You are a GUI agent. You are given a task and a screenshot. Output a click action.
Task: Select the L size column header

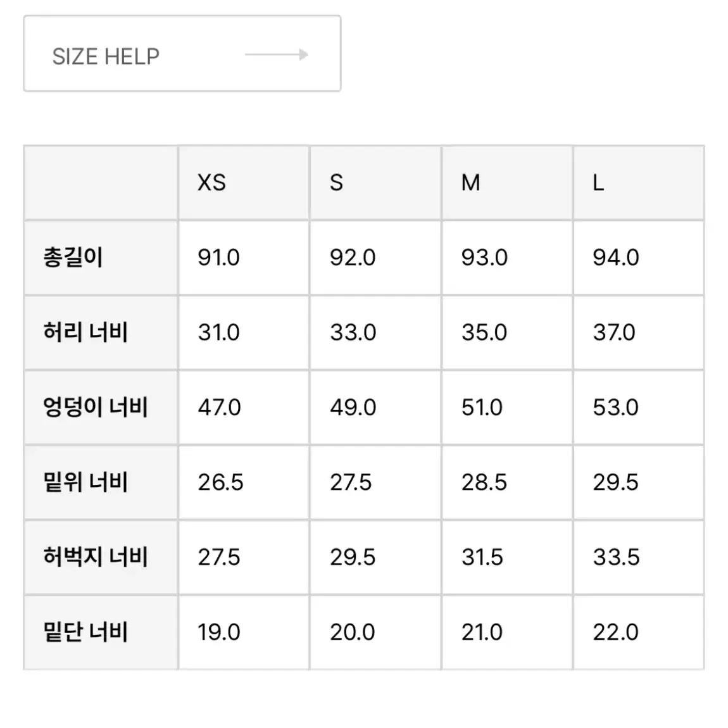(x=638, y=183)
